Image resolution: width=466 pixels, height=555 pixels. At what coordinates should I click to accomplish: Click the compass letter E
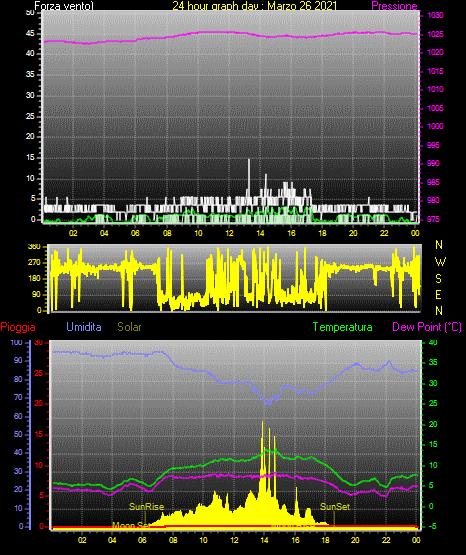point(438,294)
